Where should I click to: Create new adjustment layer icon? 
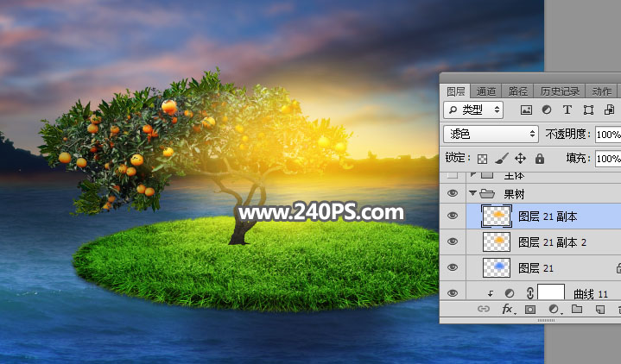click(x=554, y=309)
